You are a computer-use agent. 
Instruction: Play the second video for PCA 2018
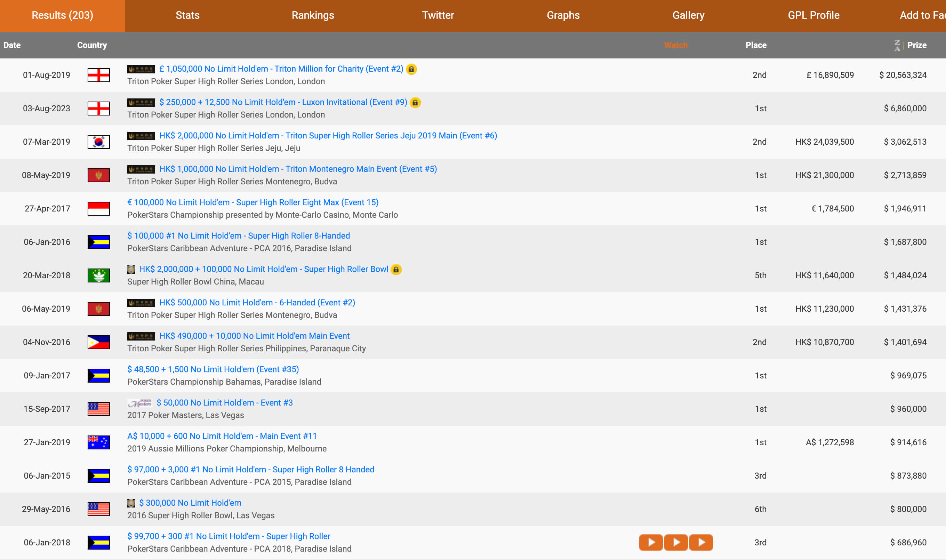pos(676,542)
